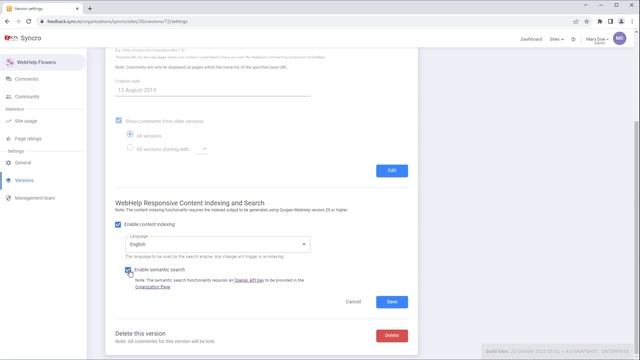The image size is (640, 360).
Task: Click the Management team shield icon
Action: tap(9, 198)
